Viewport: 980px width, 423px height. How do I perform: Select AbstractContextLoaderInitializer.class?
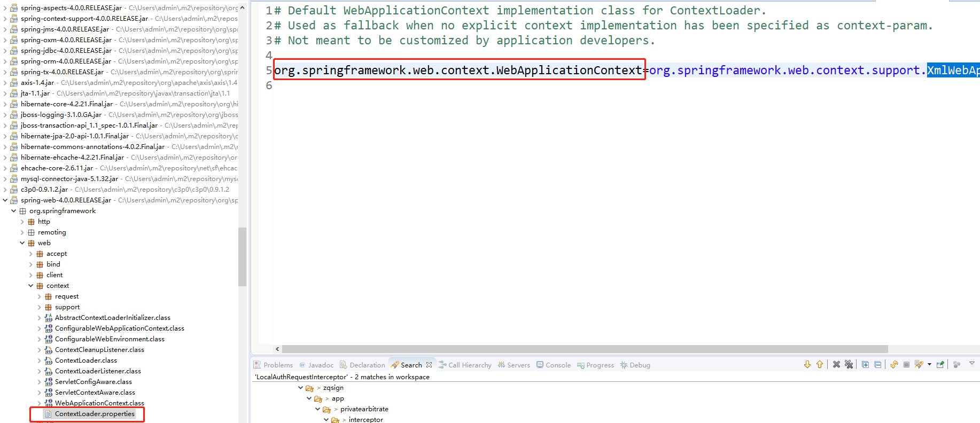[x=112, y=318]
